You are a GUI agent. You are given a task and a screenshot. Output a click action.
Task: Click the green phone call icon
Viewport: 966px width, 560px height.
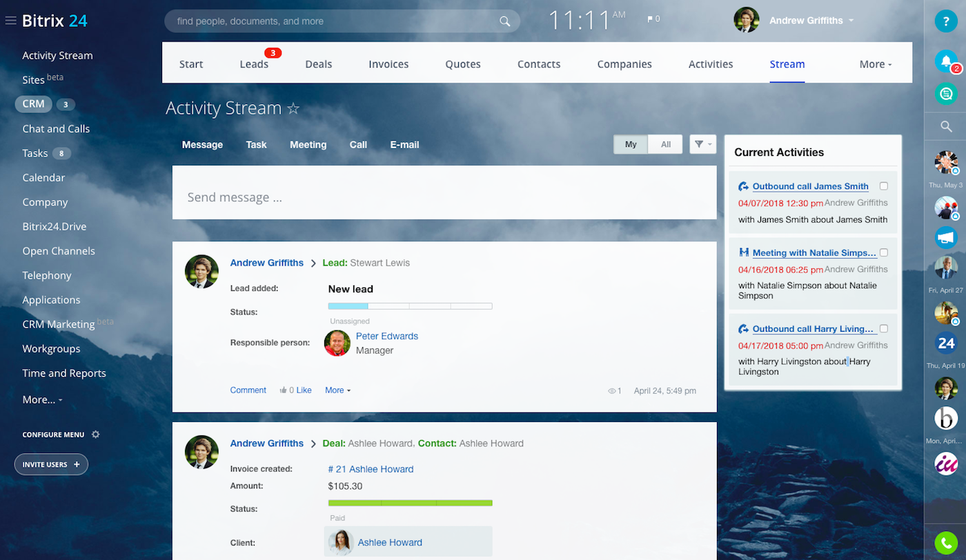(x=945, y=543)
